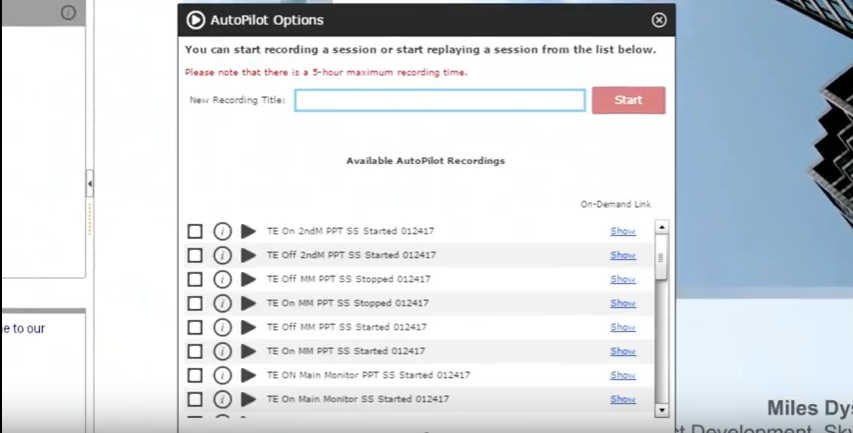The height and width of the screenshot is (433, 853).
Task: Focus the New Recording Title field
Action: pyautogui.click(x=439, y=100)
